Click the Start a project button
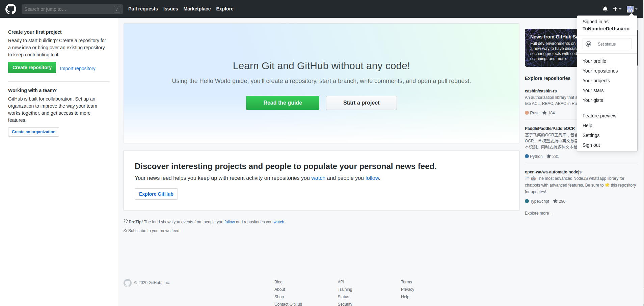644x306 pixels. 361,103
